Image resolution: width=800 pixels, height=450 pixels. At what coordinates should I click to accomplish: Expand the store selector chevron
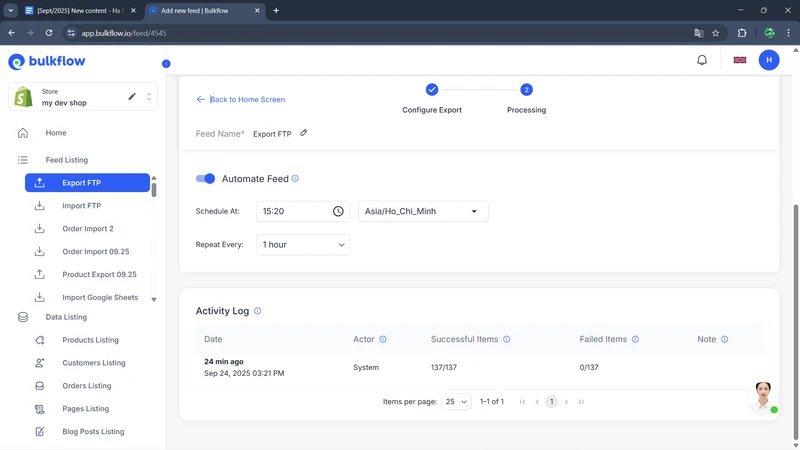[x=149, y=97]
